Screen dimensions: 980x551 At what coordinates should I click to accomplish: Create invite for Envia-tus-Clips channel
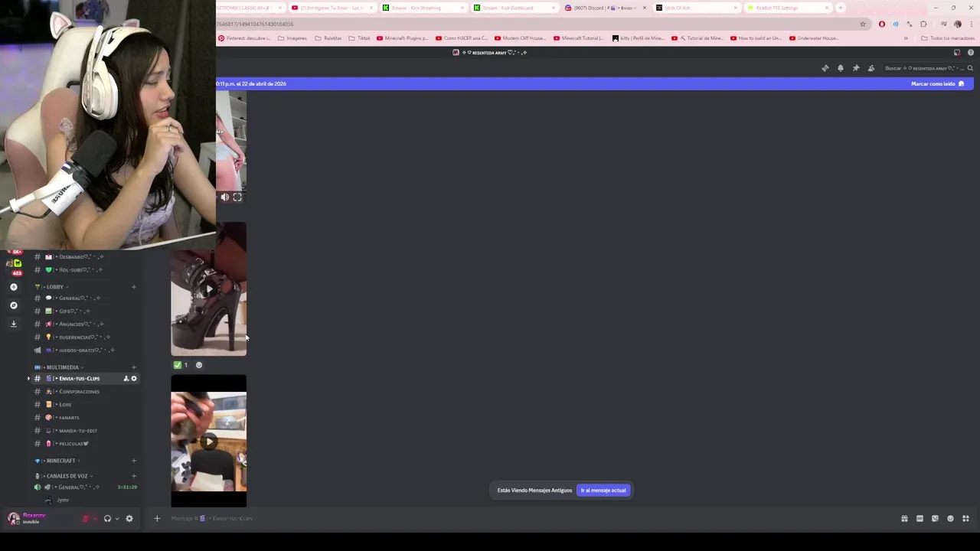[126, 378]
